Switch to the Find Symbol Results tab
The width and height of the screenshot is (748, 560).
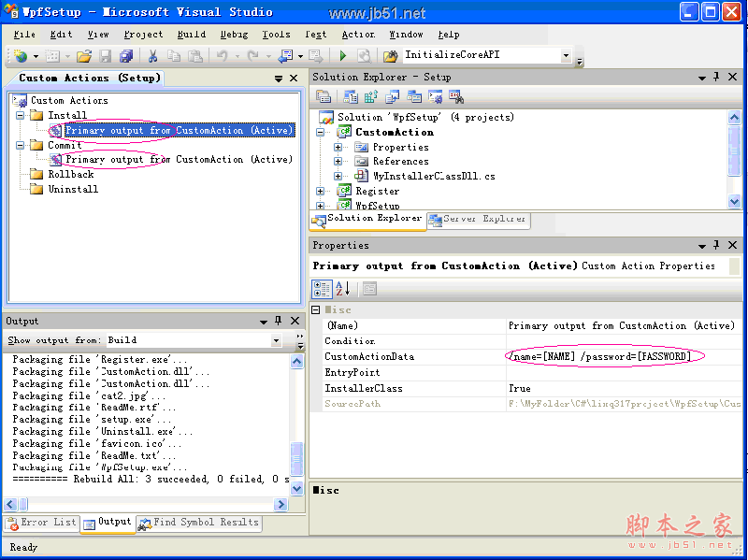pos(198,523)
